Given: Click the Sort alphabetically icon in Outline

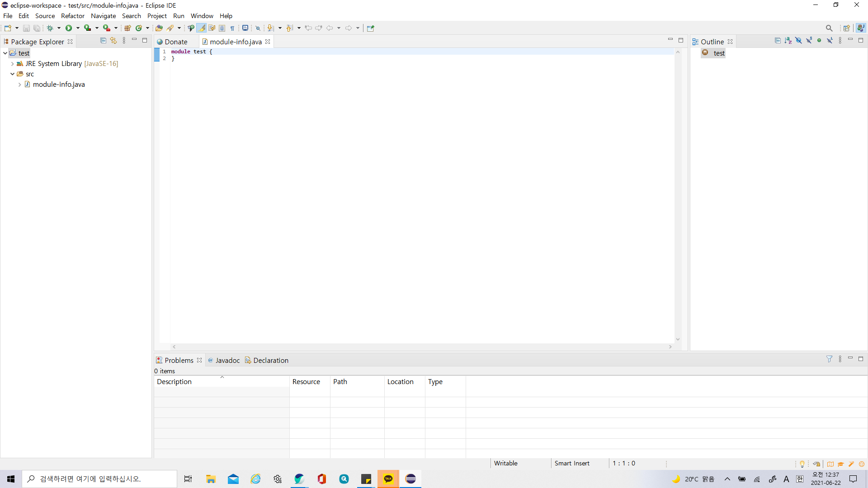Looking at the screenshot, I should 788,41.
